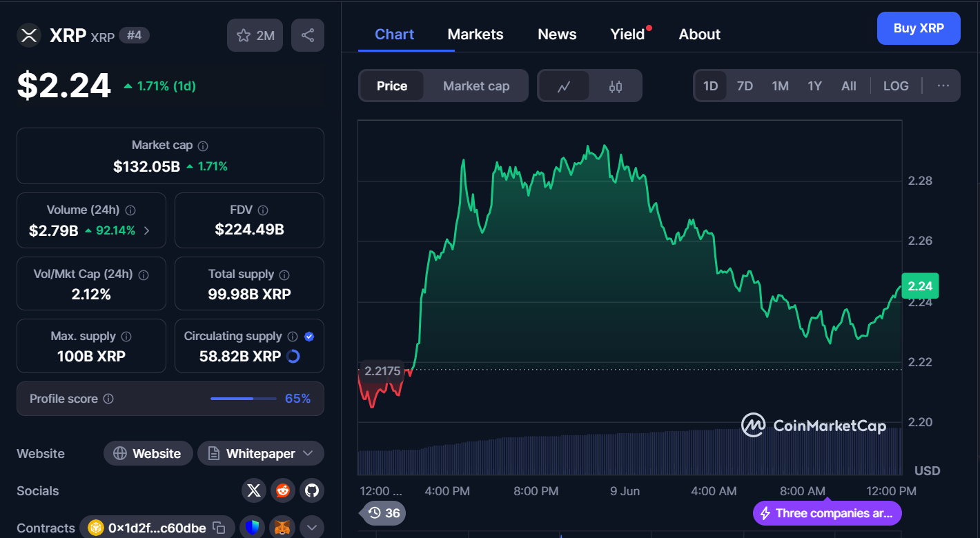The width and height of the screenshot is (980, 538).
Task: Click the 92.14% volume change
Action: pyautogui.click(x=110, y=230)
